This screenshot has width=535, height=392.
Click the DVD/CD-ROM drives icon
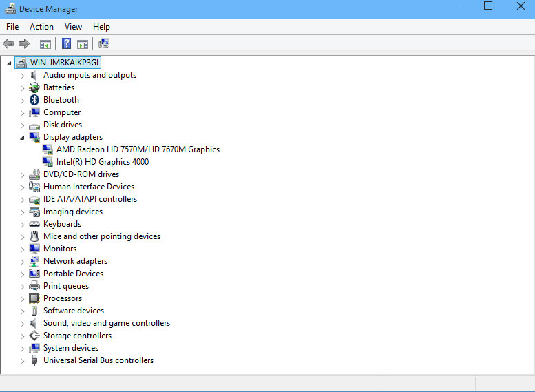pos(34,174)
